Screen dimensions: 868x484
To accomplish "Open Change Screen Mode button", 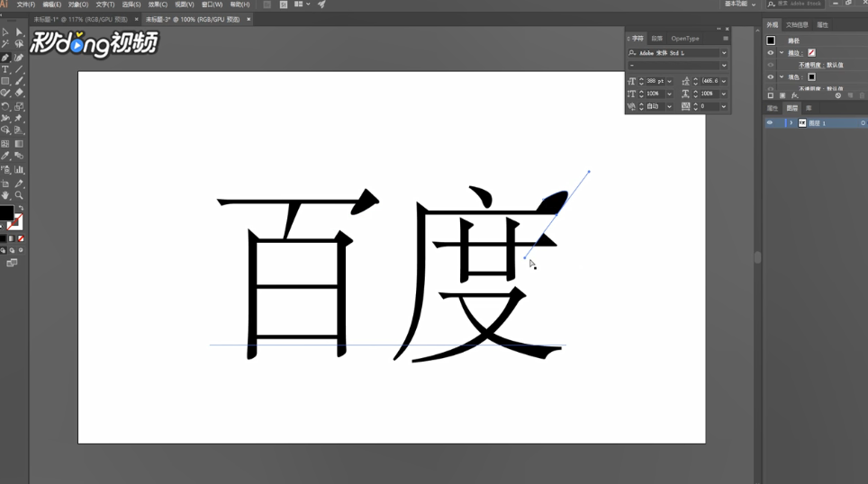I will tap(12, 263).
